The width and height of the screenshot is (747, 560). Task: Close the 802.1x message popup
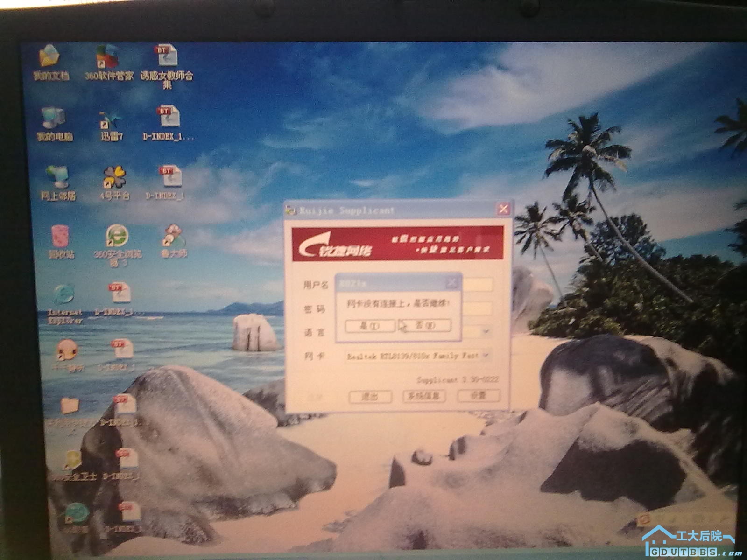[x=451, y=283]
